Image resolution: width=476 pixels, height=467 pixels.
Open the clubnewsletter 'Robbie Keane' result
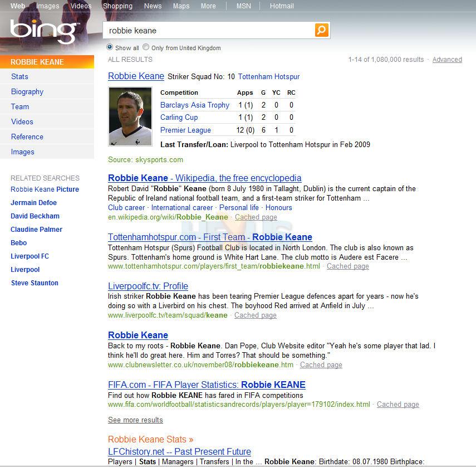138,335
